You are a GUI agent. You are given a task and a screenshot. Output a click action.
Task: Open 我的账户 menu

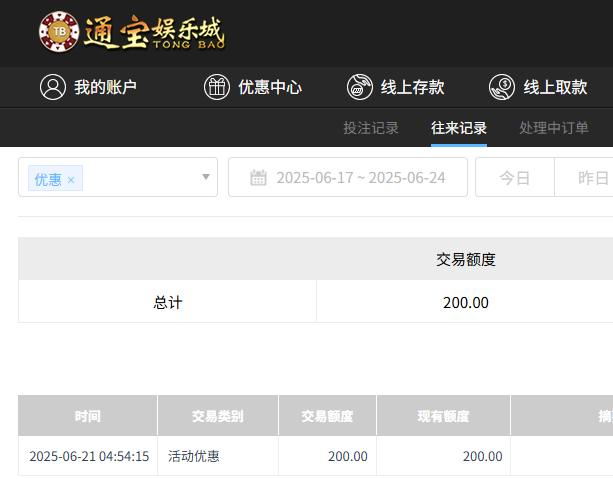point(88,87)
